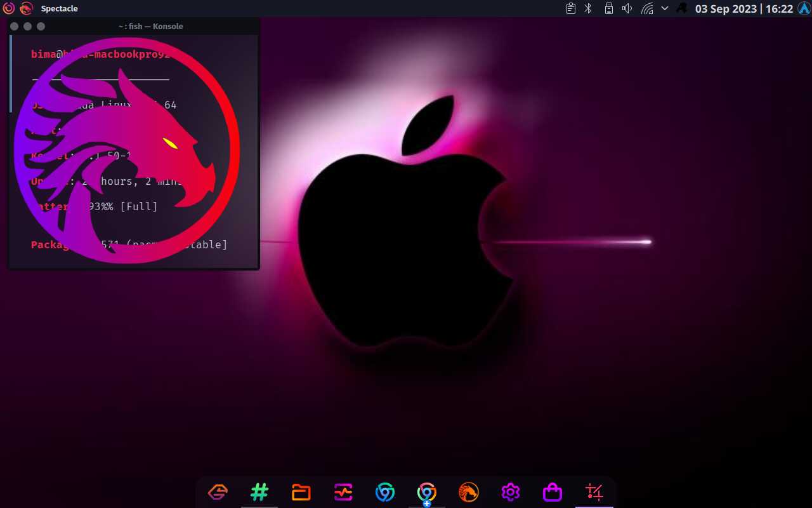Switch to the Spectacle crop icon in dock

coord(594,492)
